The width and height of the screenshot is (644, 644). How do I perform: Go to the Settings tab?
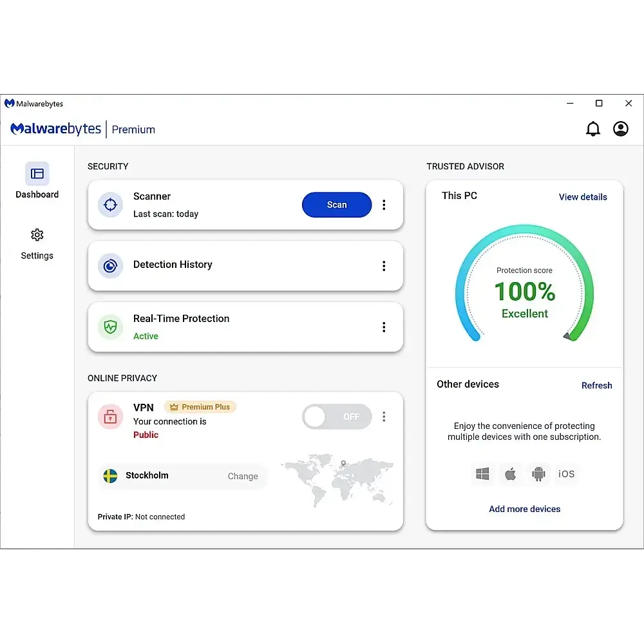pyautogui.click(x=37, y=243)
